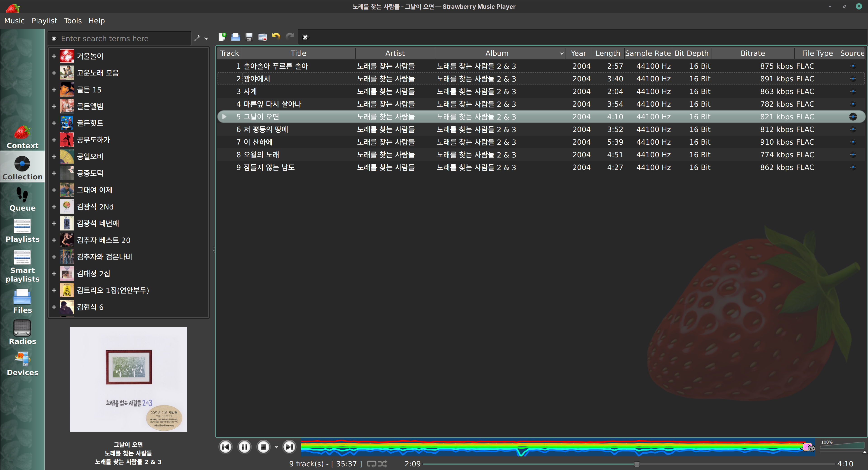This screenshot has width=868, height=470.
Task: Click the play indicator on track 5 row
Action: [224, 117]
